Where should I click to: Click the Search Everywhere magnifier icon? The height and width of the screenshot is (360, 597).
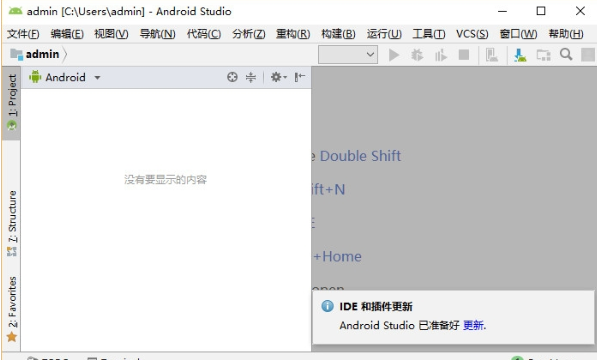point(566,54)
